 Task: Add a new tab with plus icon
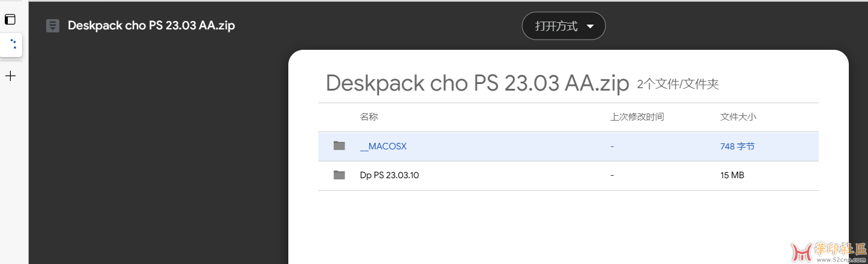pyautogui.click(x=10, y=76)
